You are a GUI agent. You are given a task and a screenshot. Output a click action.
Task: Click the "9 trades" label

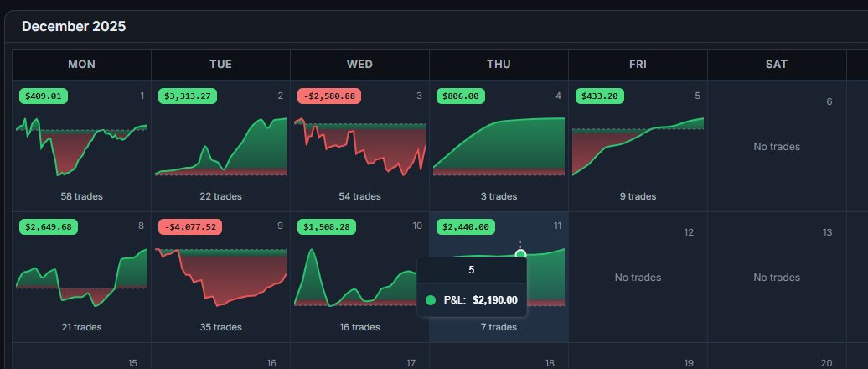(x=638, y=196)
